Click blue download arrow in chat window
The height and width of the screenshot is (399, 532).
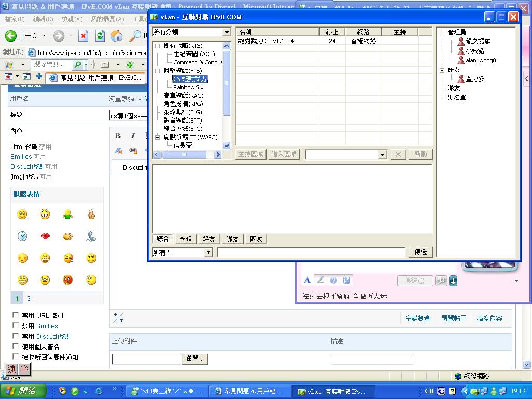[453, 281]
